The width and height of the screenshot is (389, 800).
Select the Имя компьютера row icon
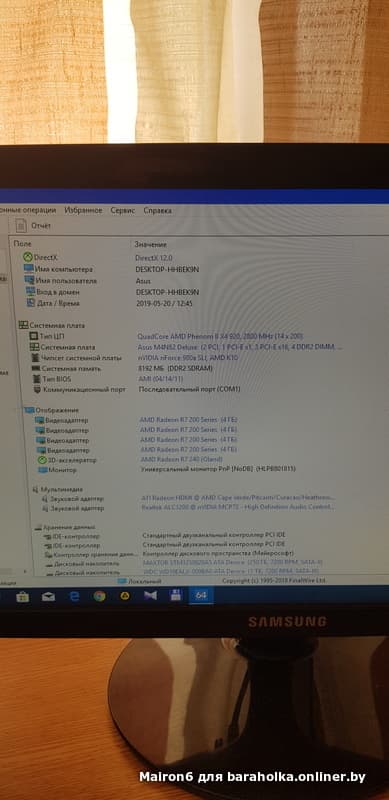point(29,269)
